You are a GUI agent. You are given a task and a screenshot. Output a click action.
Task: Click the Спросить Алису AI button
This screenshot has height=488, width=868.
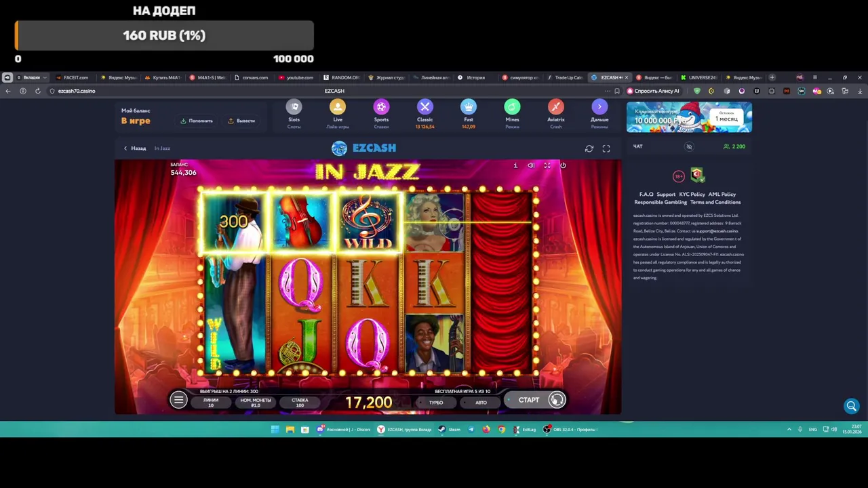pos(653,91)
